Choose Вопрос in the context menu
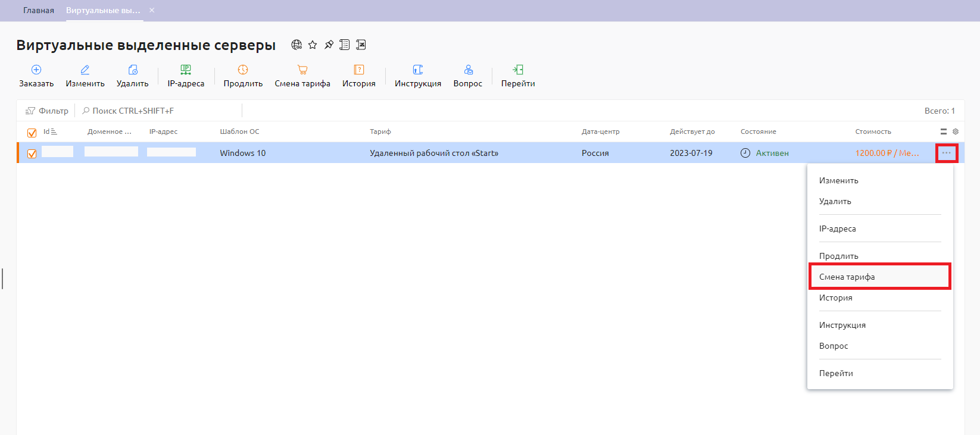The height and width of the screenshot is (435, 980). [880, 346]
